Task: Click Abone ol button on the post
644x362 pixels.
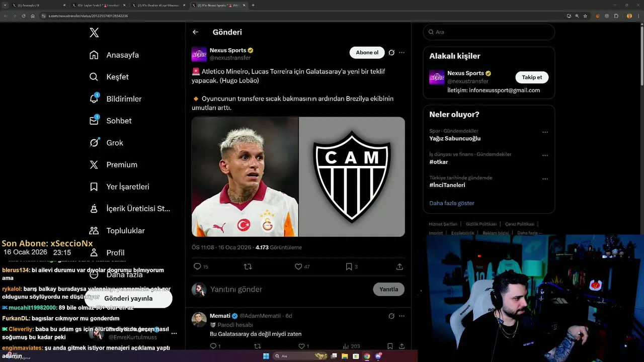Action: pyautogui.click(x=367, y=52)
